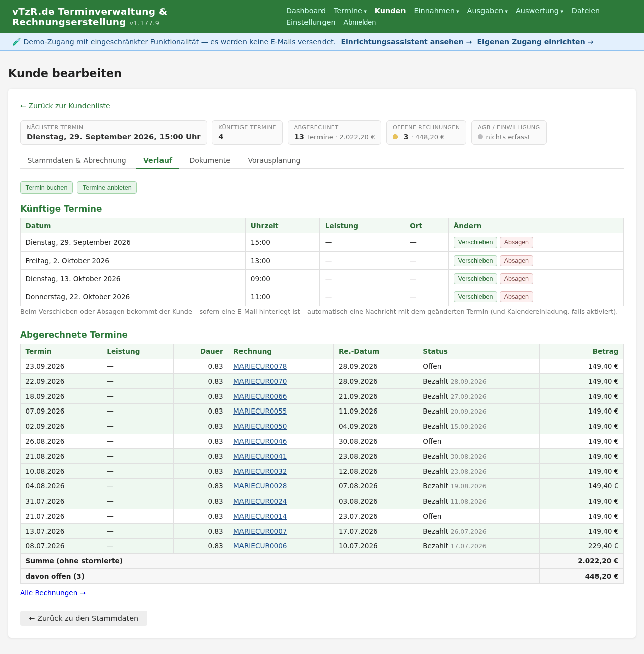Open invoice MARIECUR0006
This screenshot has width=644, height=654.
point(260,546)
